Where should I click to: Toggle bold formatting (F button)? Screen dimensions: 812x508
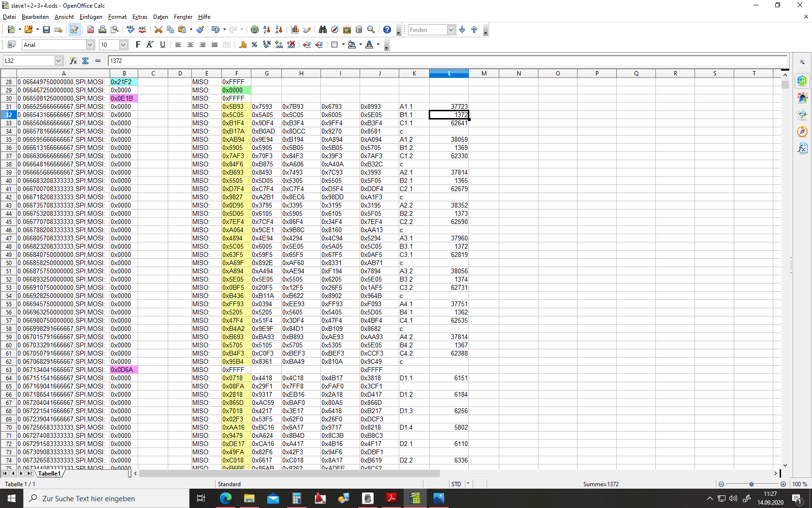pos(138,45)
